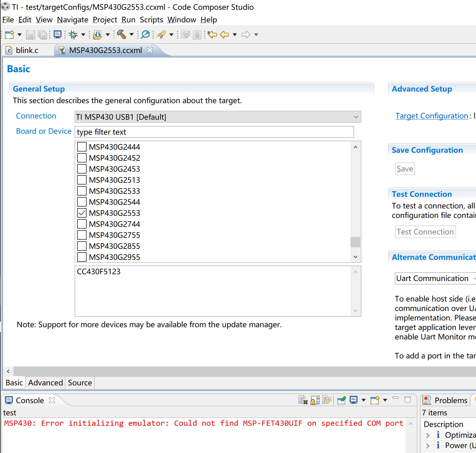
Task: Click the Build hammer icon
Action: (122, 35)
